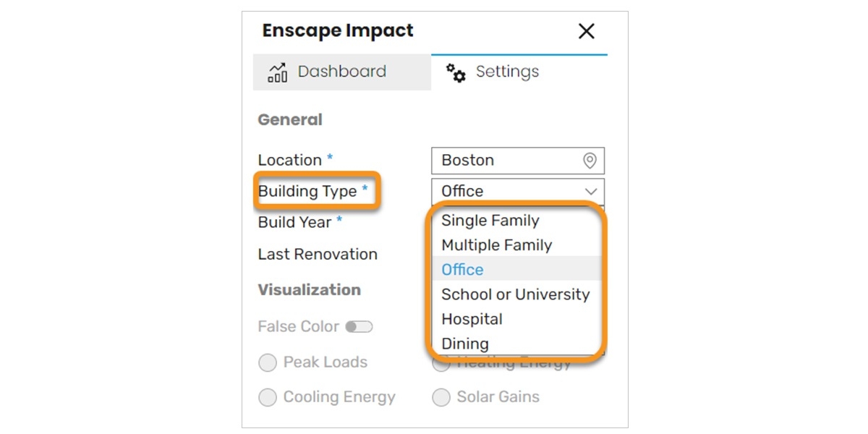Select the Peak Loads radio button
This screenshot has width=868, height=434.
pyautogui.click(x=267, y=362)
